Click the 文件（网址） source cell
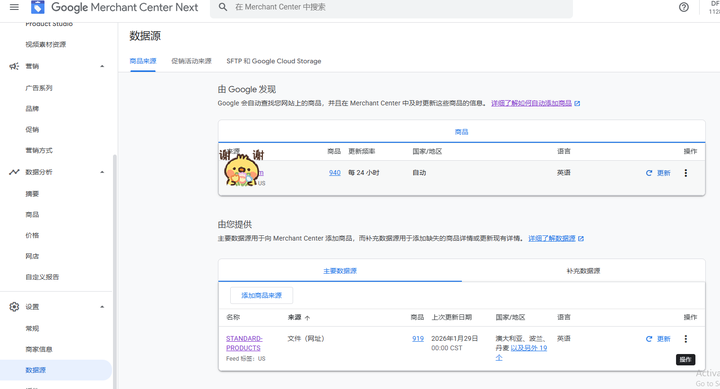The height and width of the screenshot is (389, 720). (306, 338)
